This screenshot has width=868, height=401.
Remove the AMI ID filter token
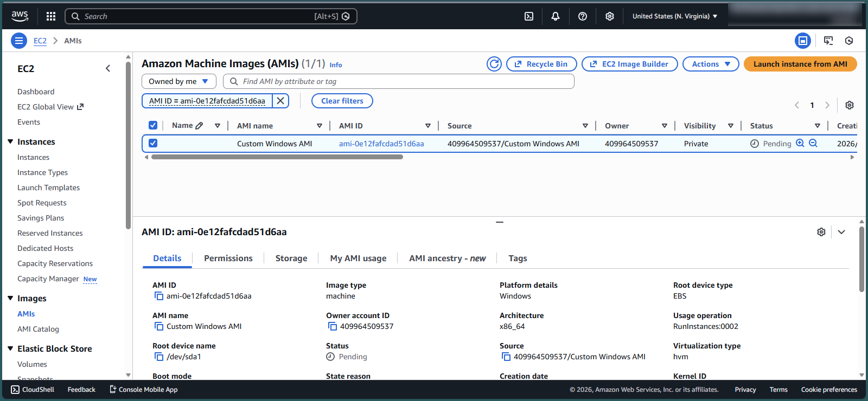tap(280, 101)
